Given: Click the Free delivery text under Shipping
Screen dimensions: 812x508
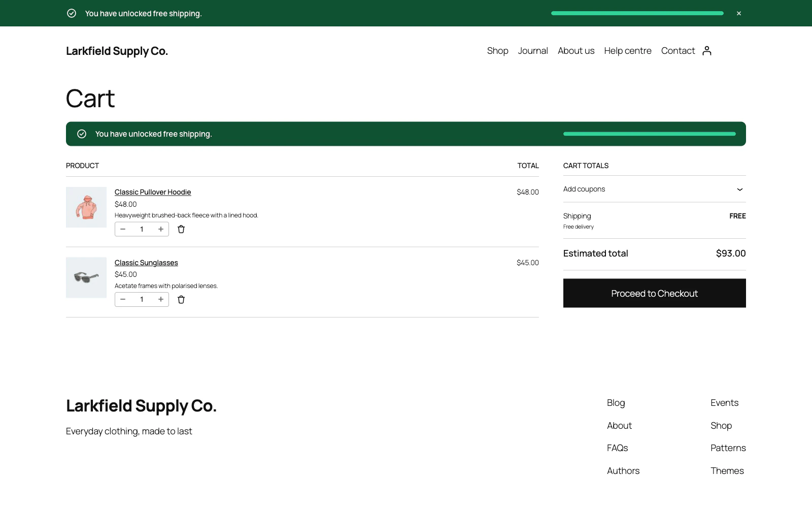Looking at the screenshot, I should [x=579, y=227].
